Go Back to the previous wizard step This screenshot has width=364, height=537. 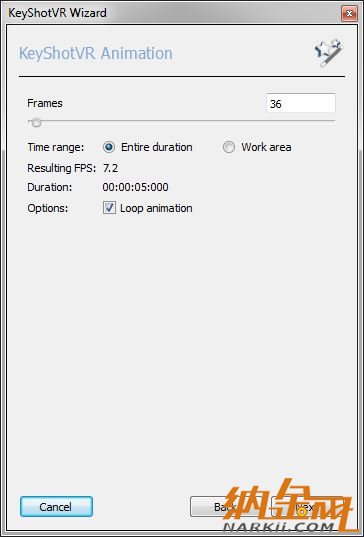pyautogui.click(x=225, y=507)
